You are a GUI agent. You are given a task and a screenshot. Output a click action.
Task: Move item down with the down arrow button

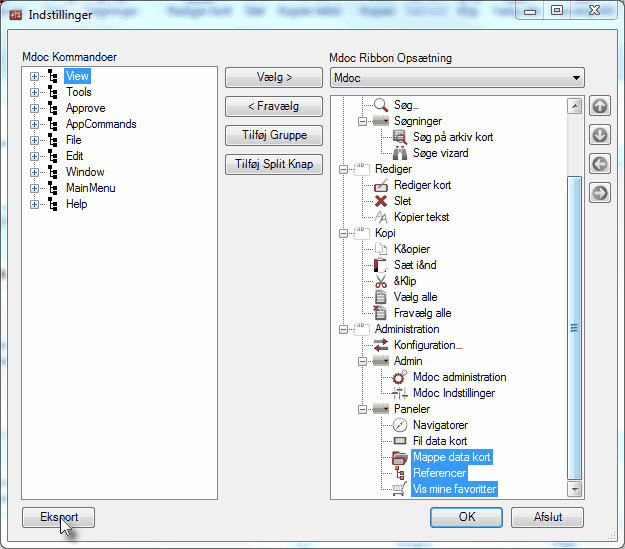[x=600, y=135]
